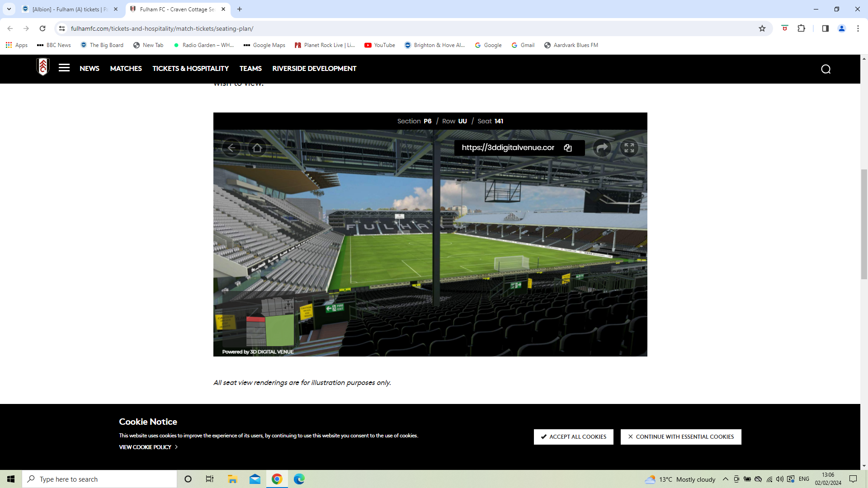The height and width of the screenshot is (488, 868).
Task: Click the page vertical scrollbar thumb
Action: click(x=864, y=224)
